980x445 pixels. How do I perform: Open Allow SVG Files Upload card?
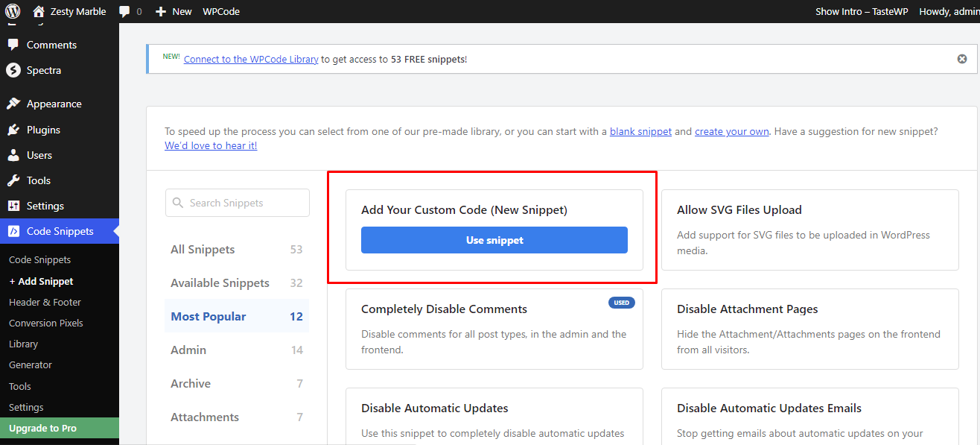(810, 230)
